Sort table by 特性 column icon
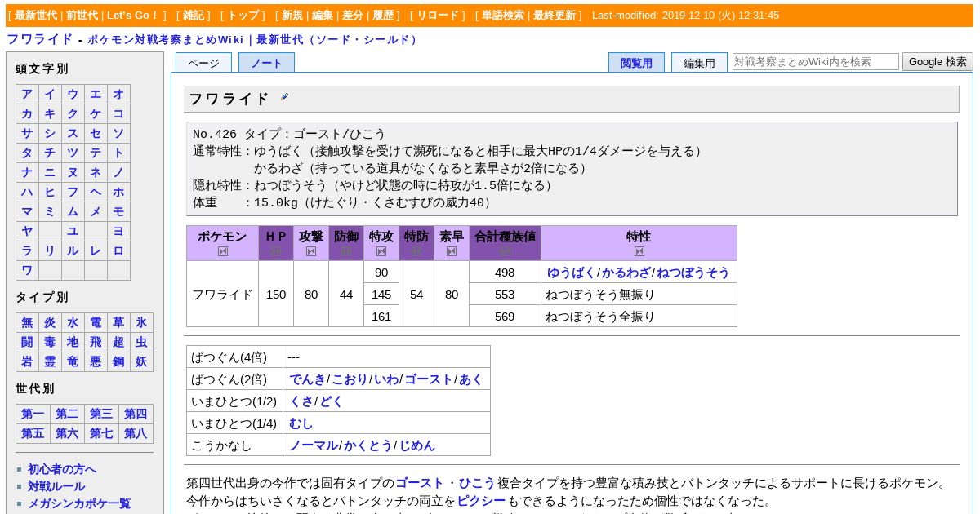 [639, 251]
